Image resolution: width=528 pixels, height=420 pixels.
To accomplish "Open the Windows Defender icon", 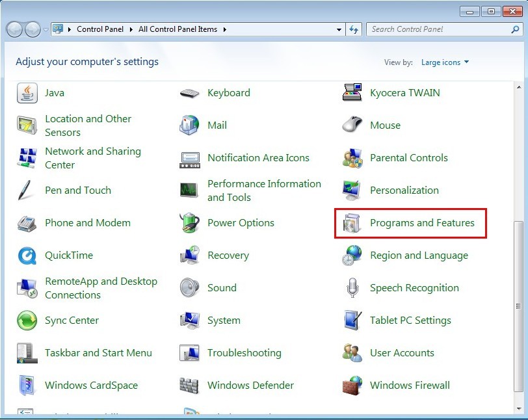I will (189, 386).
